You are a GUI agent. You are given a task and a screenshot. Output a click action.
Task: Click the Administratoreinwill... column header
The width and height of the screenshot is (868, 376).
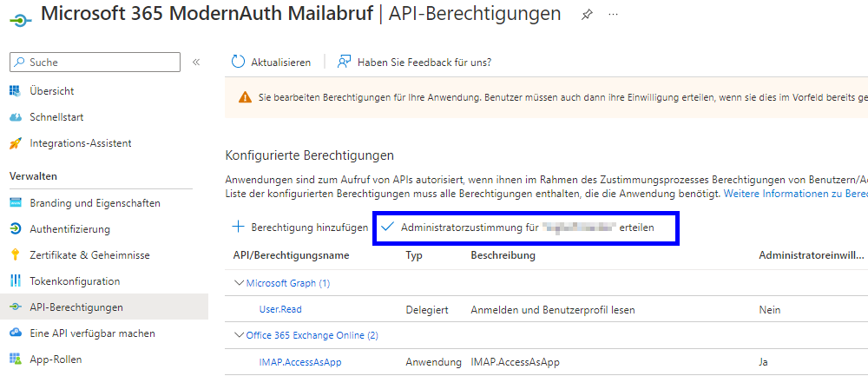[x=811, y=255]
